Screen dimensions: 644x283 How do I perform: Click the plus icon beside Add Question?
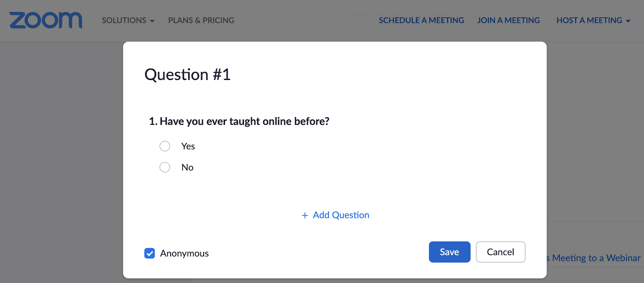[305, 215]
